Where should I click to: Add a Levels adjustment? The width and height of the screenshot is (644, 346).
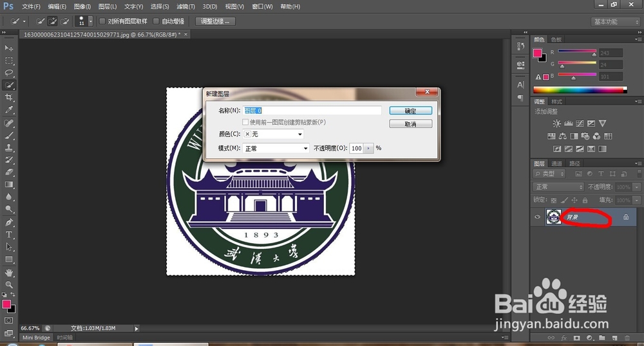coord(569,123)
